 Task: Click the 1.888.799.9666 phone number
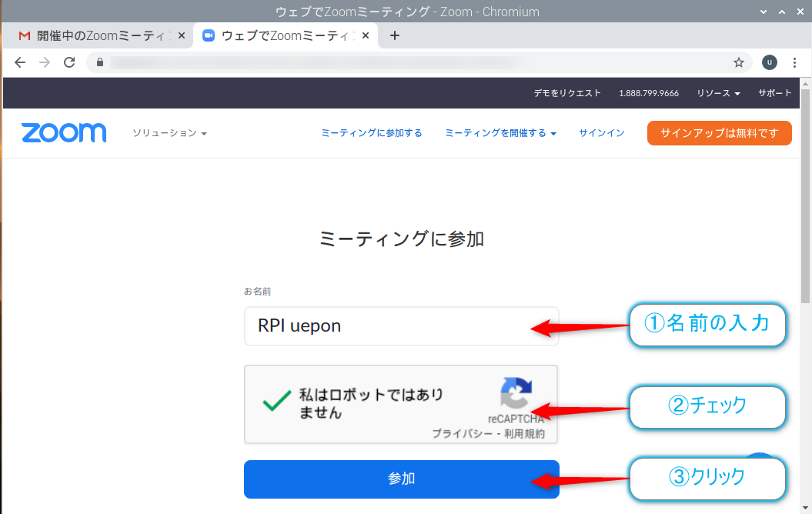tap(649, 93)
